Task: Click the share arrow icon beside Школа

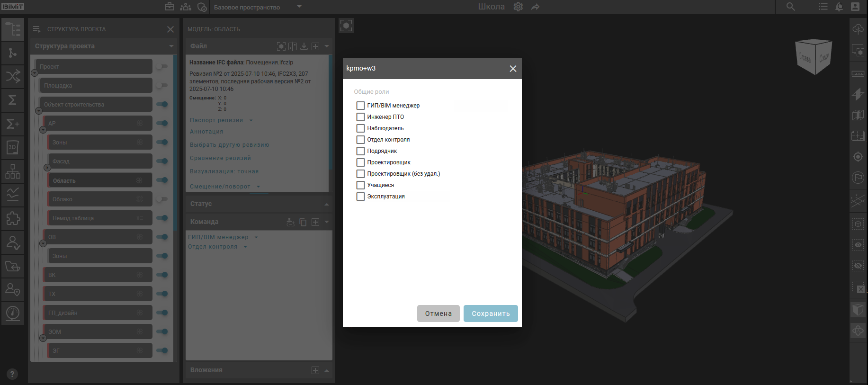Action: [x=535, y=7]
